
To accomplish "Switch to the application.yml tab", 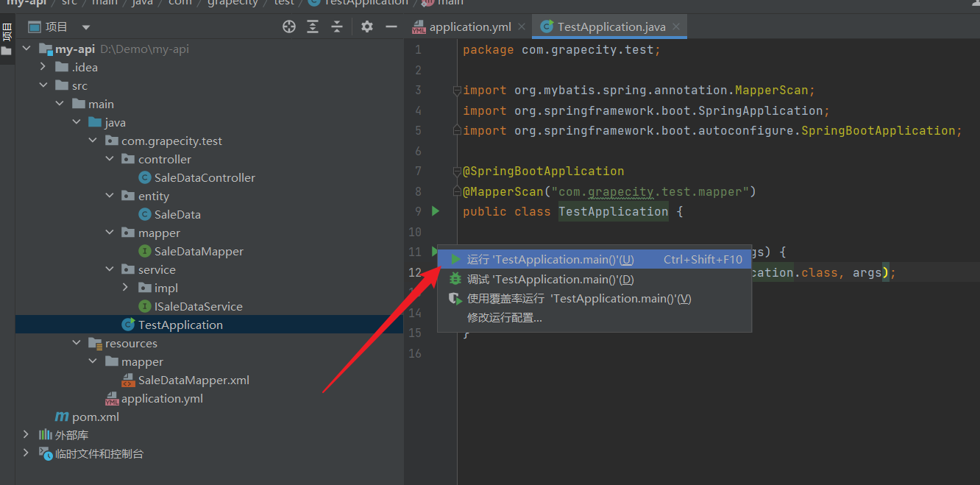I will coord(470,27).
